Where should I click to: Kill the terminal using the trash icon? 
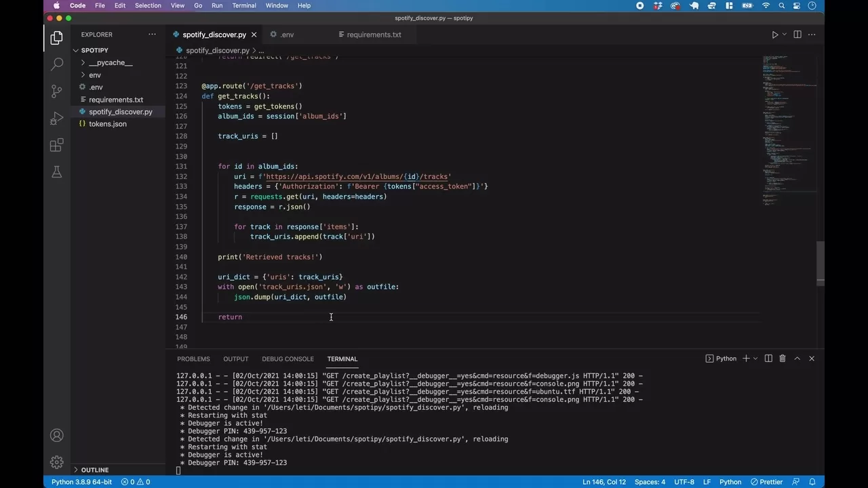[x=783, y=359]
